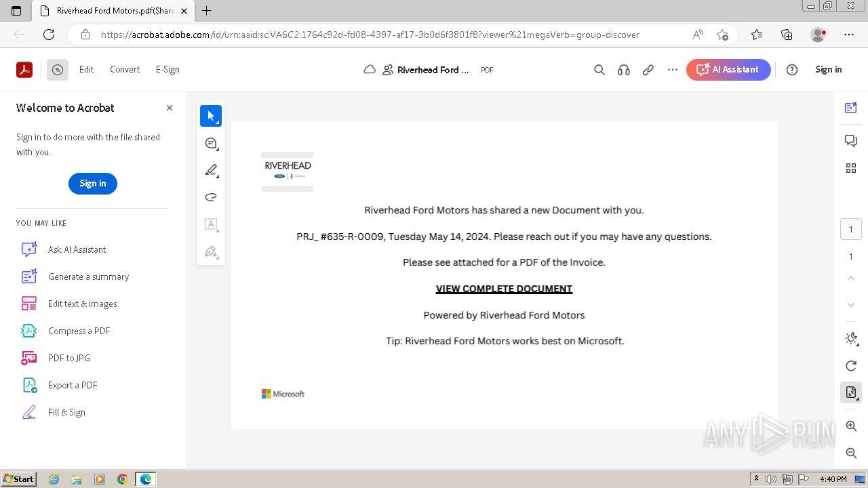Select the Add comment tool
This screenshot has height=488, width=868.
(x=211, y=143)
